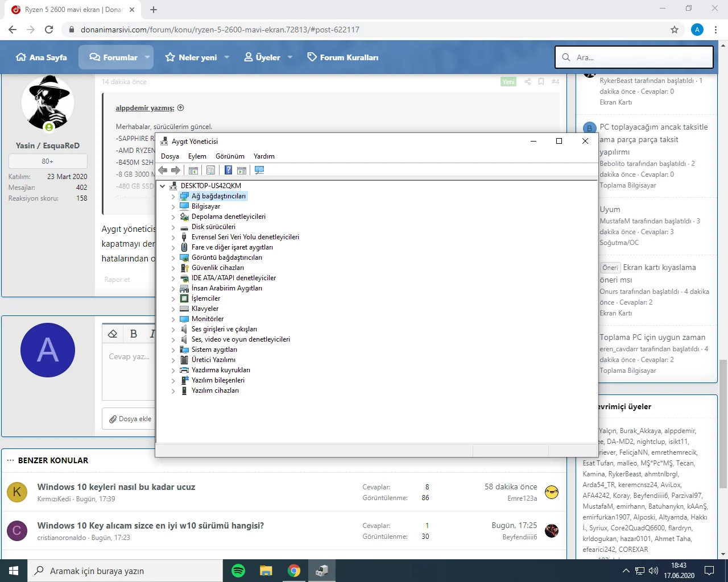Open the Neler yeni dropdown arrow
Screen dimensions: 728x582
(x=227, y=57)
